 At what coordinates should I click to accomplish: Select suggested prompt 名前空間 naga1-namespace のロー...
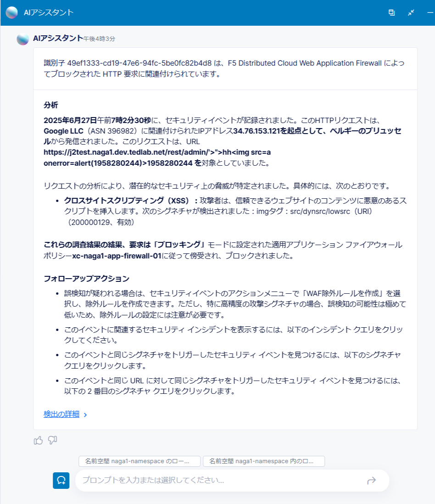coord(139,461)
